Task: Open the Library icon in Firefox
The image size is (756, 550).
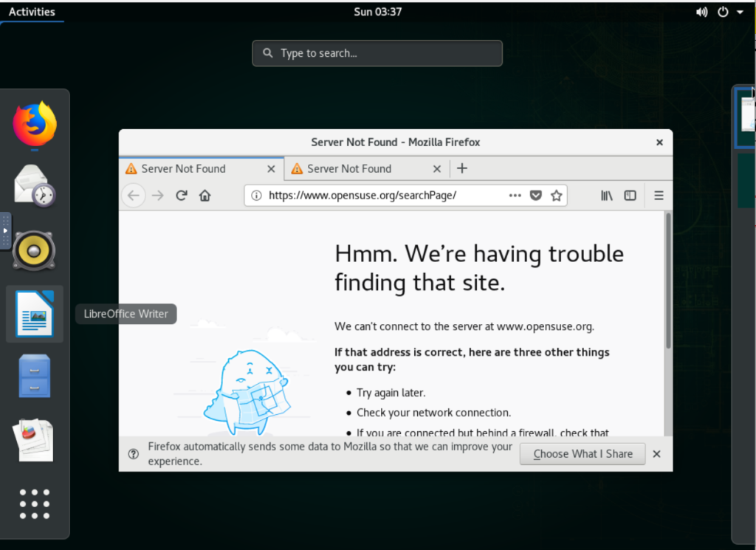Action: coord(606,196)
